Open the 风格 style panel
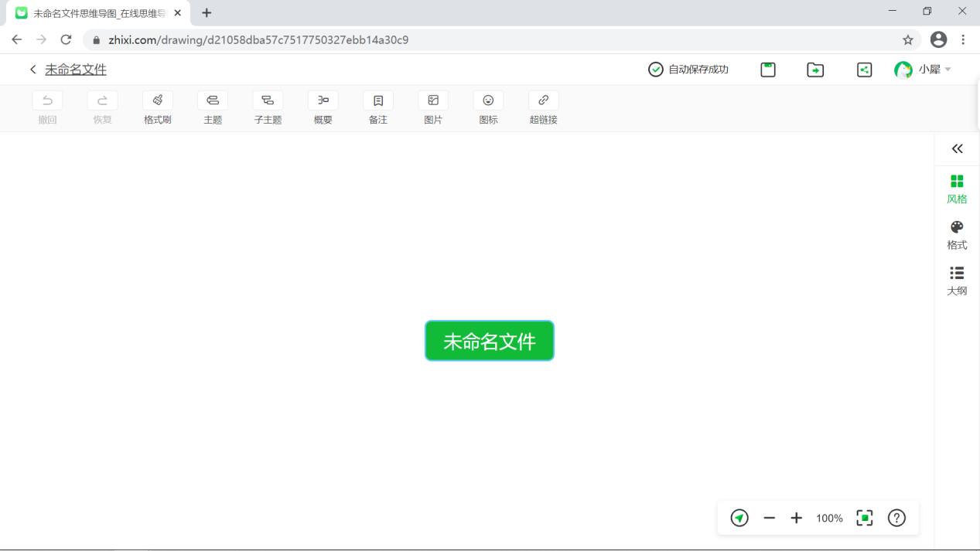The width and height of the screenshot is (980, 551). [957, 189]
